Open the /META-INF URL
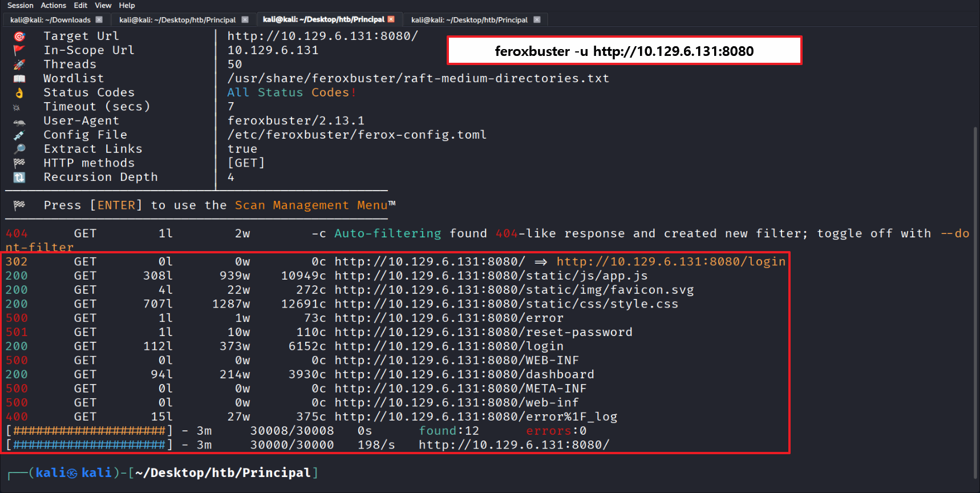Screen dimensions: 980x493 click(x=461, y=389)
